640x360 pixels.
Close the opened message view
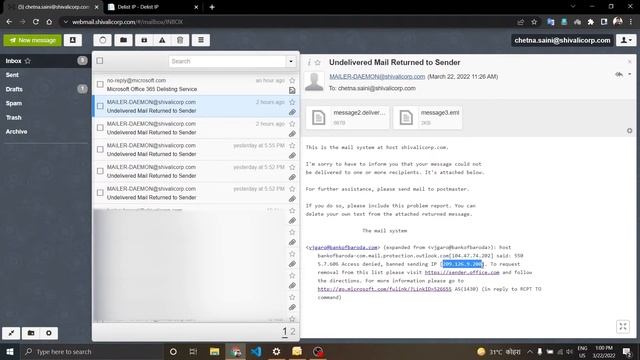tap(629, 62)
